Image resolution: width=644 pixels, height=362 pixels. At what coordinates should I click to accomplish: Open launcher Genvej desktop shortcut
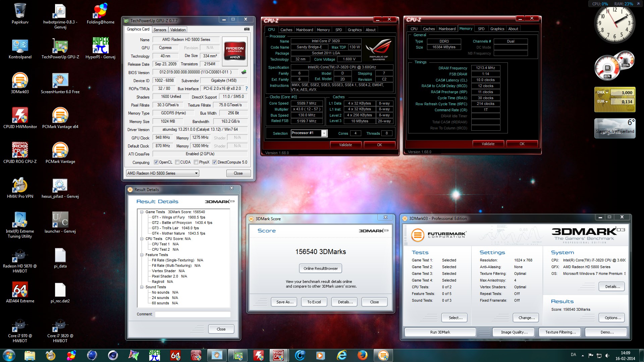click(60, 223)
